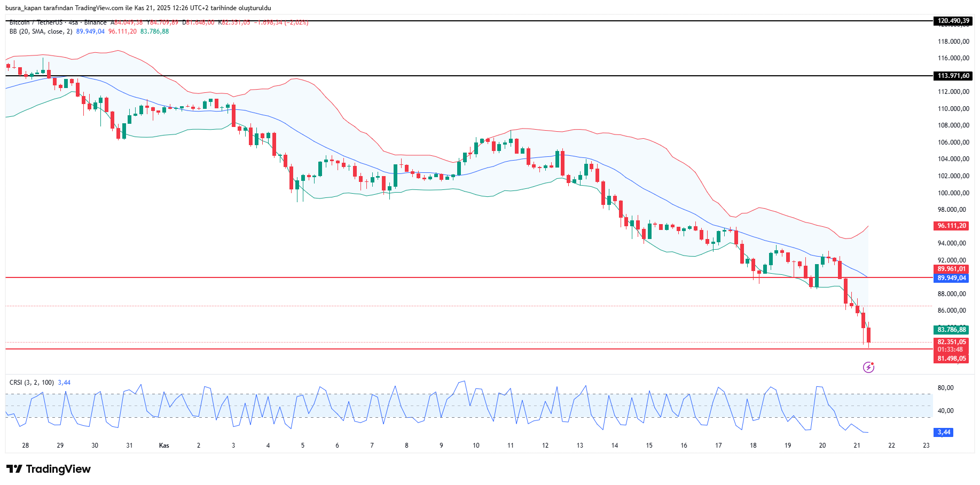
Task: Click date 11 on the time axis
Action: pos(511,446)
